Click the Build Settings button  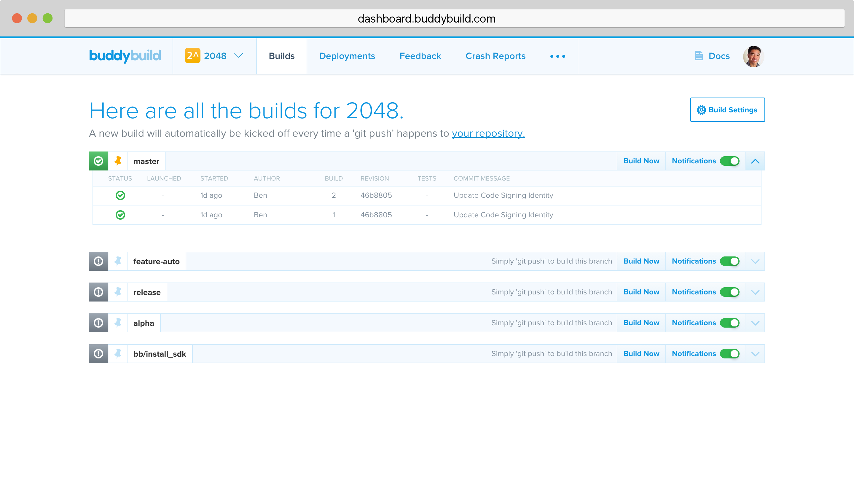(x=727, y=110)
